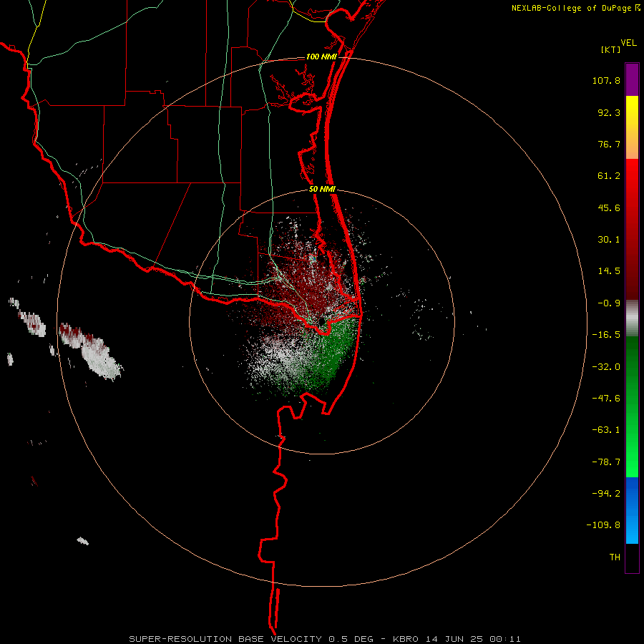Click the 50 NMI range ring label
This screenshot has height=644, width=644.
coord(322,190)
